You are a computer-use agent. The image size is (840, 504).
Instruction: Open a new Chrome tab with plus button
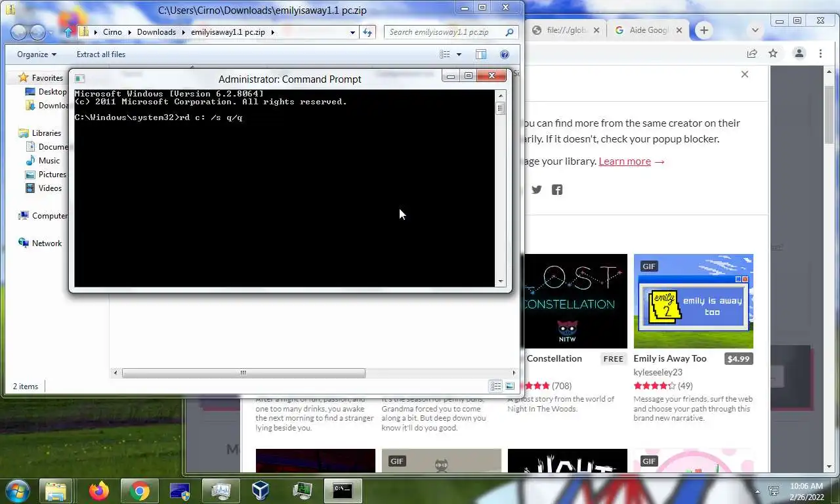(703, 30)
